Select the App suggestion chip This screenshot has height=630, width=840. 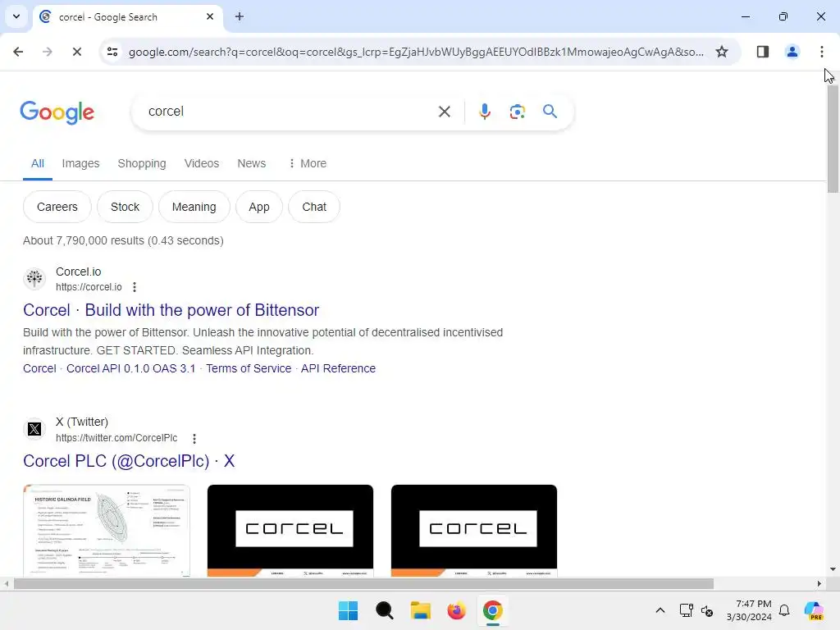pos(258,207)
